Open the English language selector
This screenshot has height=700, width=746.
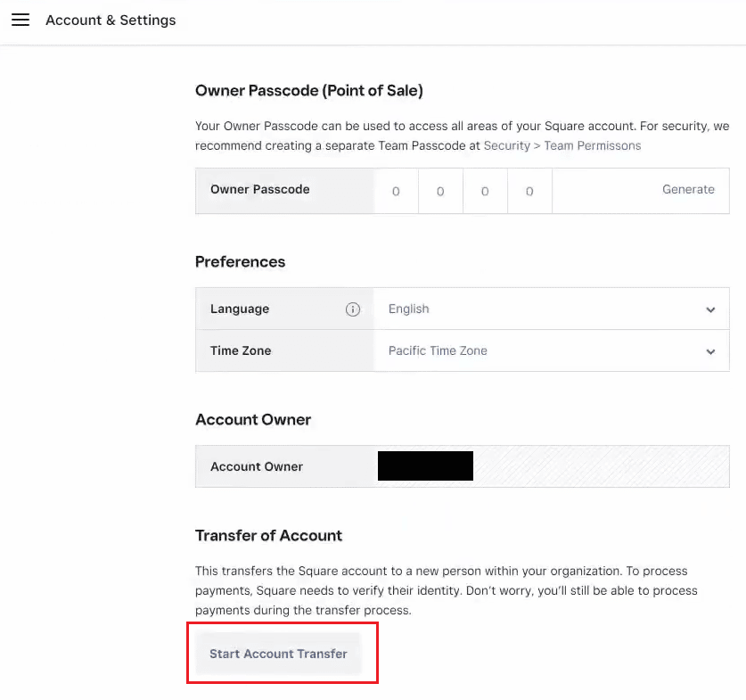pos(551,309)
